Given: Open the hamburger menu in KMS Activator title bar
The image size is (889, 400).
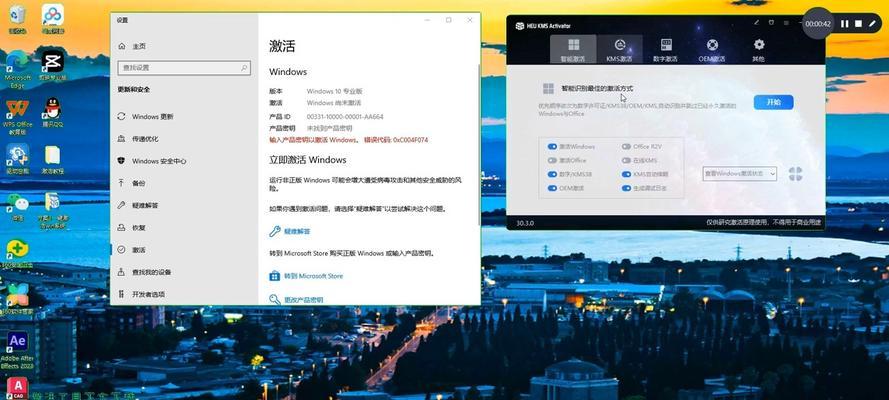Looking at the screenshot, I should [786, 23].
